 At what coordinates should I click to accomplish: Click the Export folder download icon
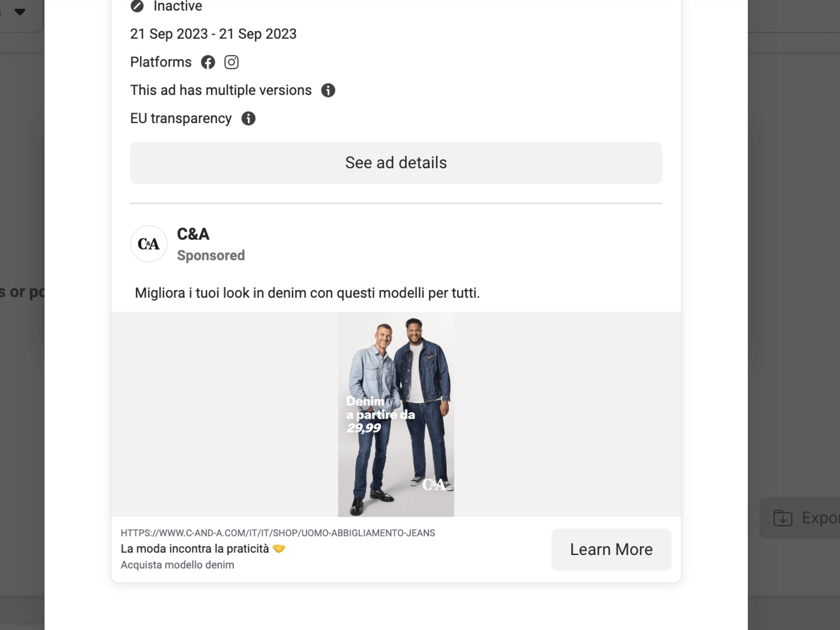[783, 518]
